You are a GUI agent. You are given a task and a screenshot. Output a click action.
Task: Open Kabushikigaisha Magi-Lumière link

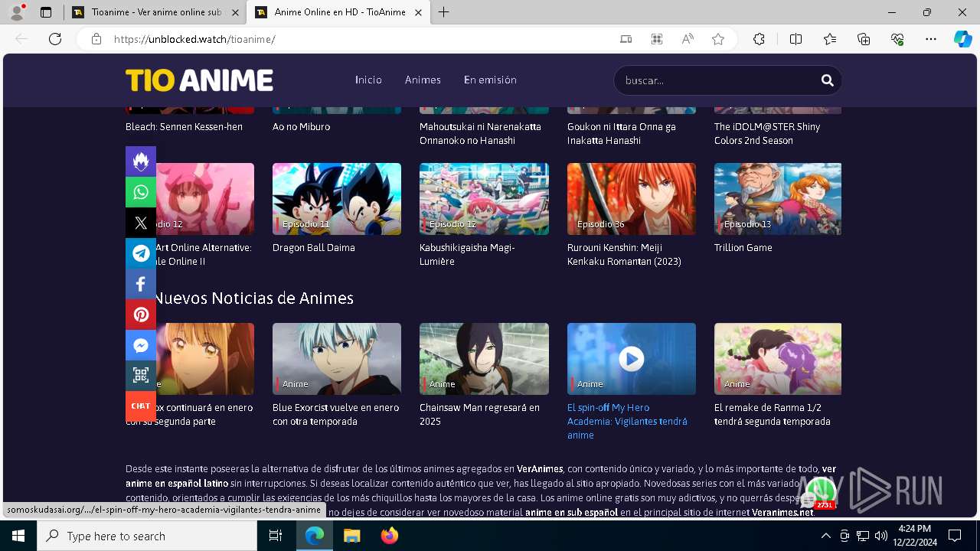467,255
